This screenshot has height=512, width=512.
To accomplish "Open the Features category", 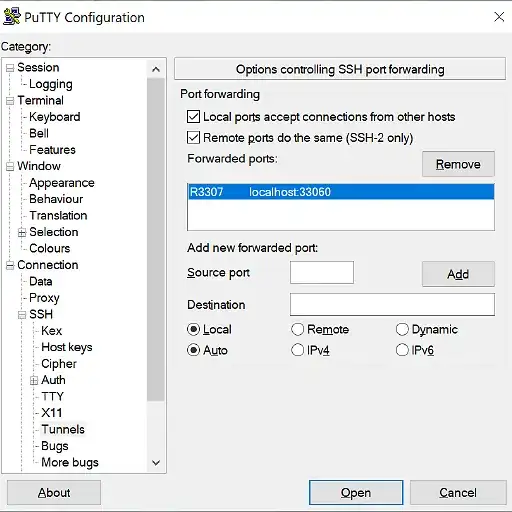I will [x=52, y=150].
